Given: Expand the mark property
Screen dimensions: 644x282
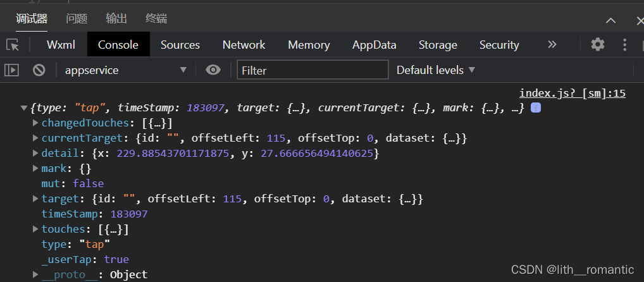Looking at the screenshot, I should tap(35, 169).
